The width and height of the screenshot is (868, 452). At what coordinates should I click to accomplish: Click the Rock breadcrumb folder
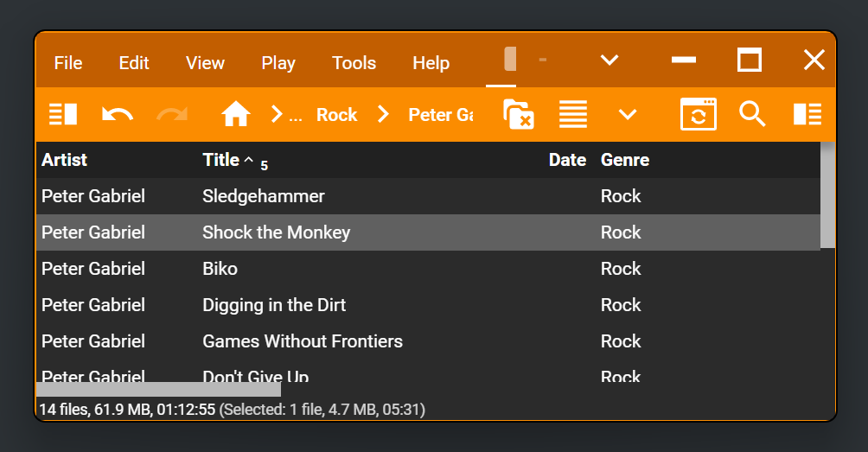[336, 115]
